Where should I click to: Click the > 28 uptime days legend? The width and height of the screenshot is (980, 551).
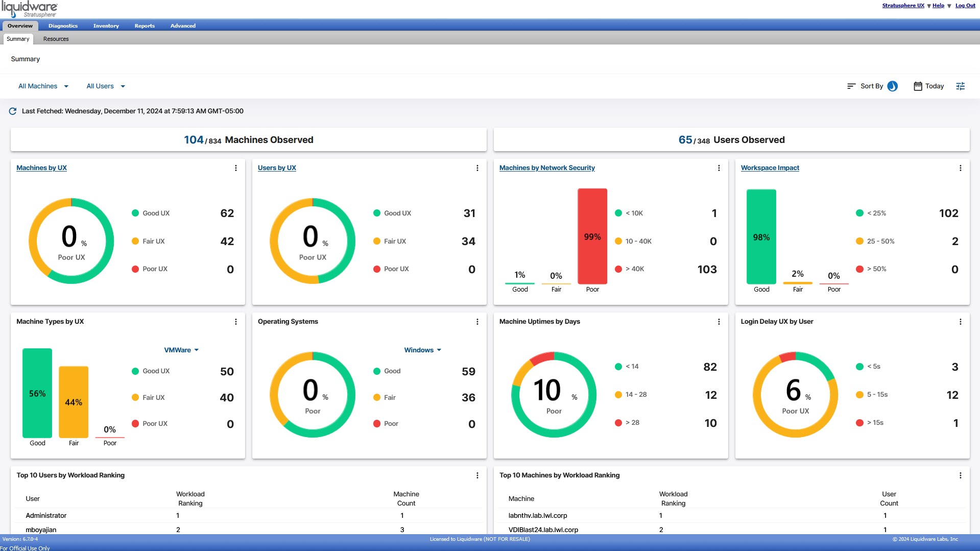coord(627,423)
